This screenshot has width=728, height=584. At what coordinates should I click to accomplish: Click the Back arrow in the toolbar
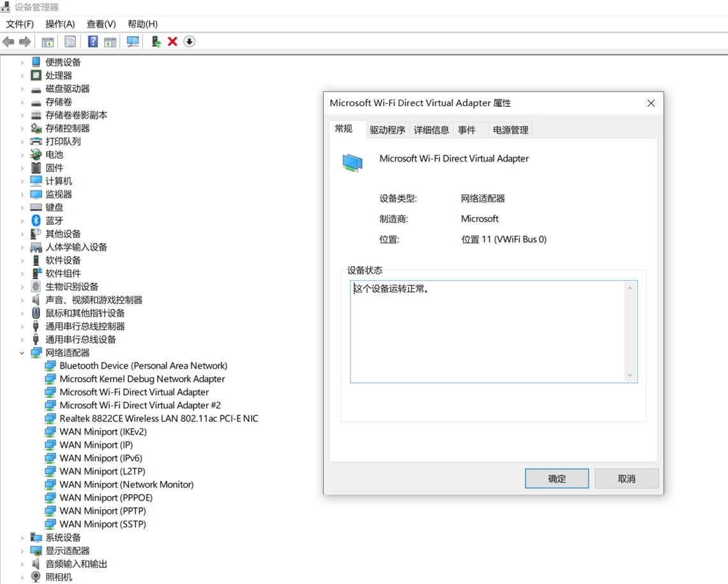pyautogui.click(x=8, y=42)
